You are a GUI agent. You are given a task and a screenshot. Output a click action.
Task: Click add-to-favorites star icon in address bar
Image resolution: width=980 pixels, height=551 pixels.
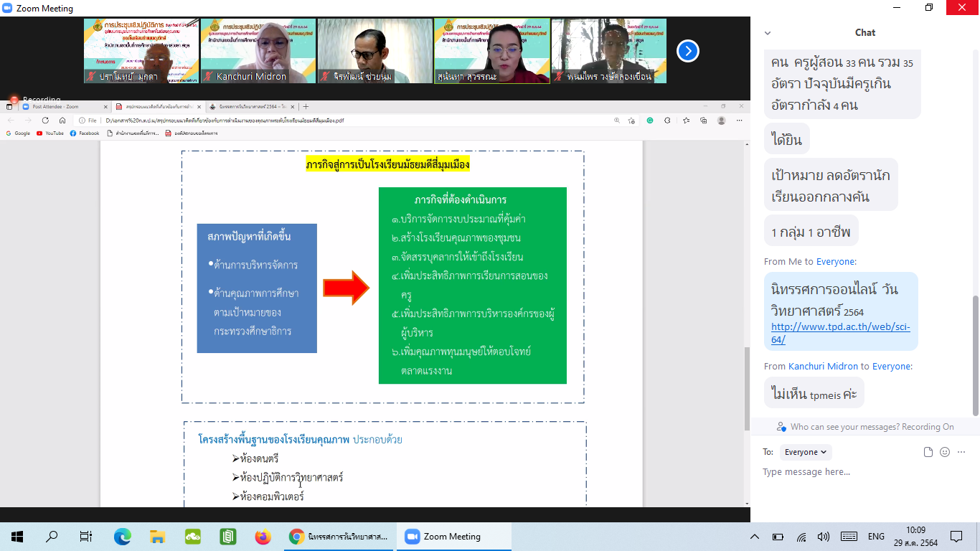631,121
